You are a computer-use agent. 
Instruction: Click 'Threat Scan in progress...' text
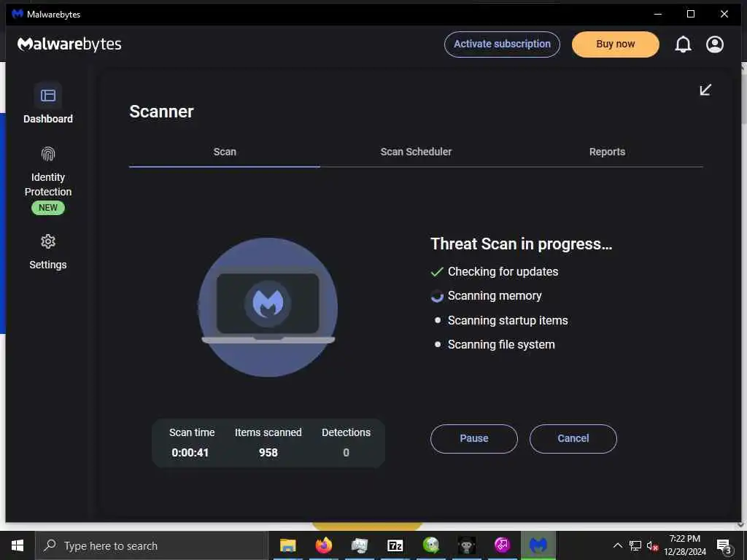pos(521,244)
